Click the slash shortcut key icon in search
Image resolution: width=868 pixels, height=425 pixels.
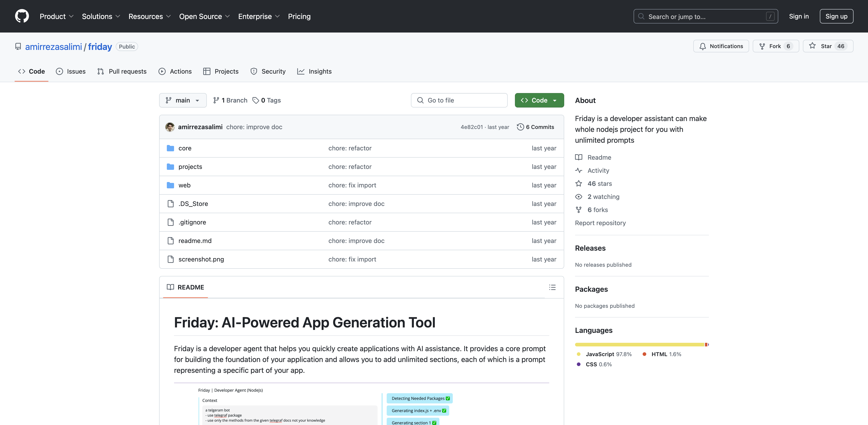770,16
